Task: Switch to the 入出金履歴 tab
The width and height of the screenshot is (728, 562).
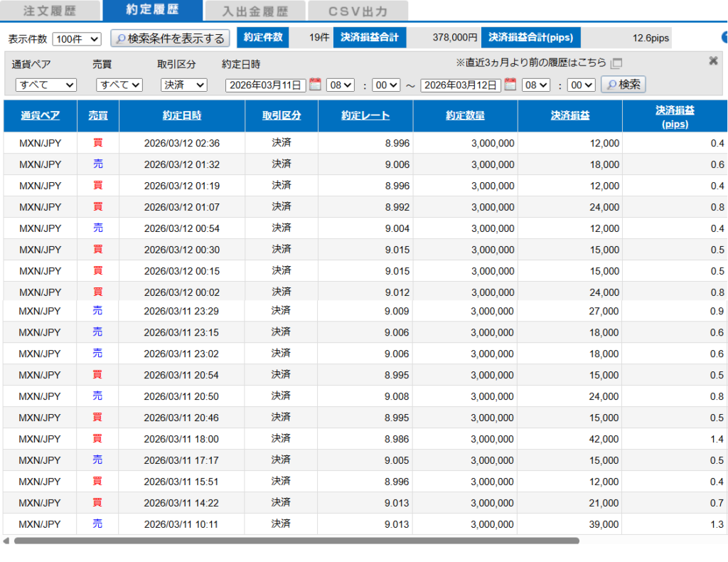Action: (x=255, y=11)
